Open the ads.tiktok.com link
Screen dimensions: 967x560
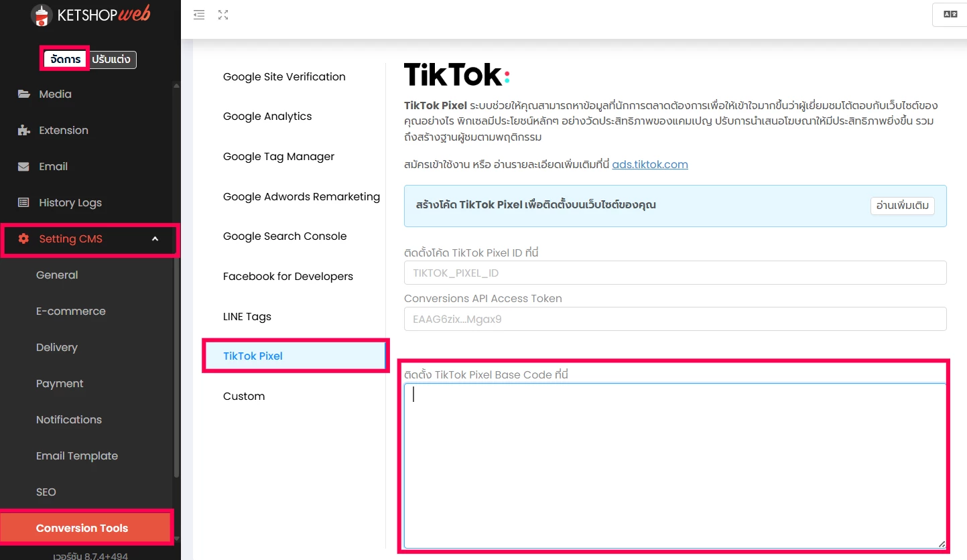click(x=649, y=164)
